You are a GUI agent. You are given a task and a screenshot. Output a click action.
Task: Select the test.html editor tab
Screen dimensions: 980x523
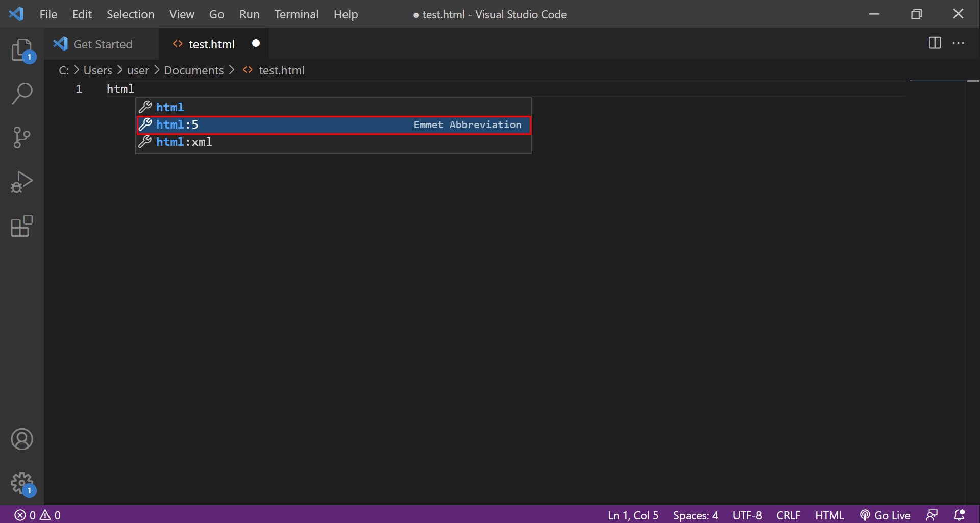click(x=214, y=44)
